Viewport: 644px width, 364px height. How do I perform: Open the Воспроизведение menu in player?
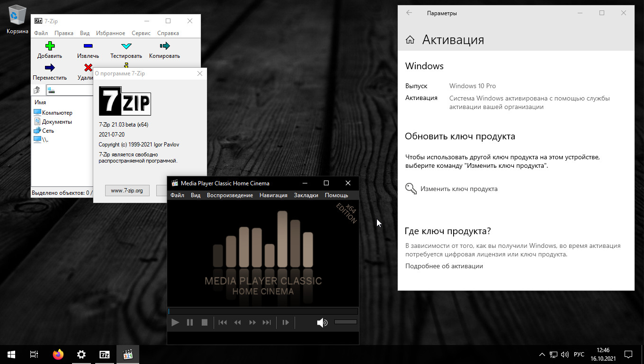230,195
